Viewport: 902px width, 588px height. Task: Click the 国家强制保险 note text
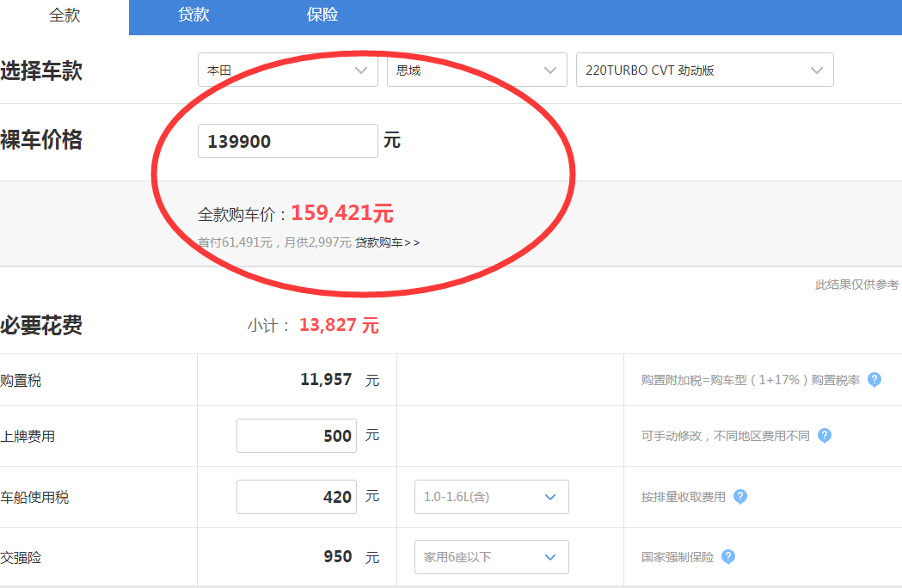[678, 557]
